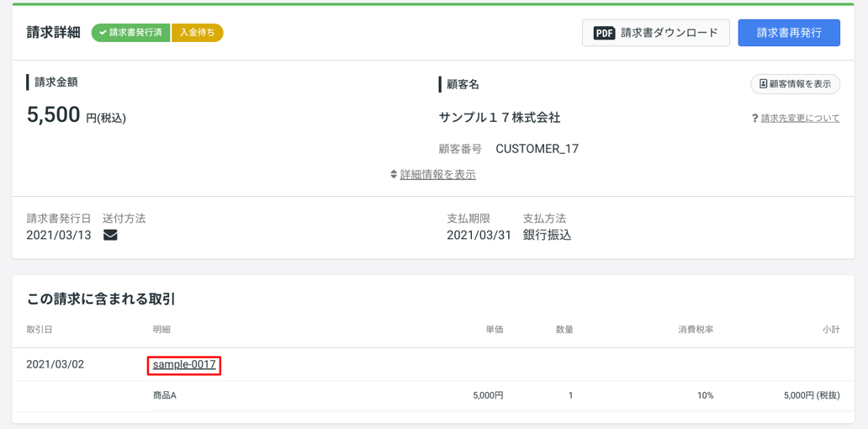Click the blue 請求書再発行 button

(789, 33)
